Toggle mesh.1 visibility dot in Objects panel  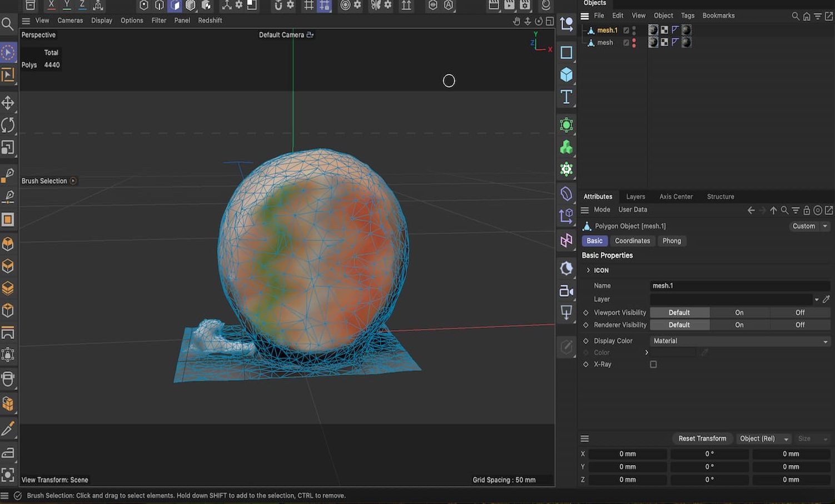(634, 28)
